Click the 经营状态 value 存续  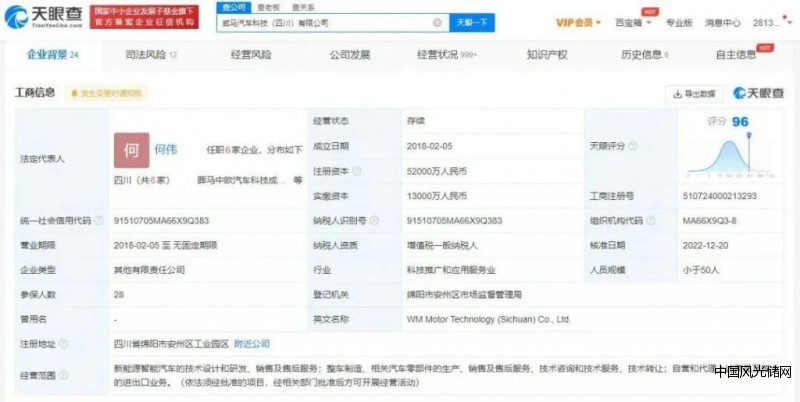(416, 121)
